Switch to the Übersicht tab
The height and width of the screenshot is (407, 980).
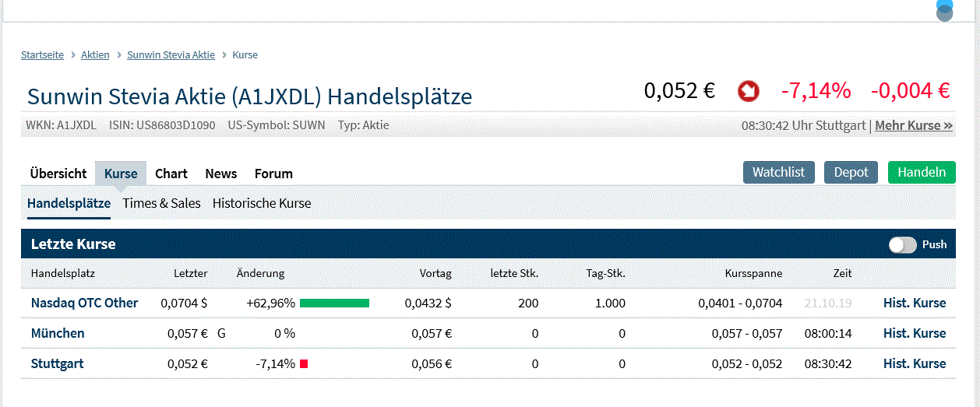[x=58, y=174]
